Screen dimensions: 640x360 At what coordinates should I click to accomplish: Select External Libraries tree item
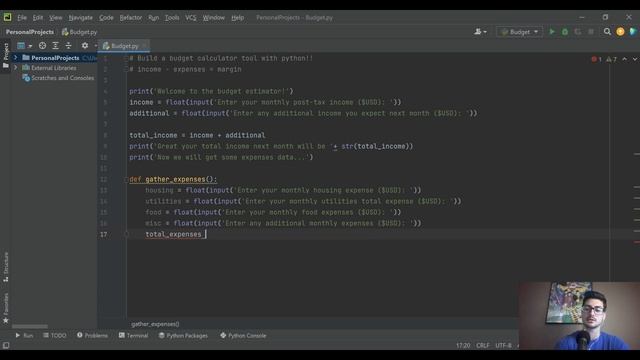pyautogui.click(x=53, y=68)
